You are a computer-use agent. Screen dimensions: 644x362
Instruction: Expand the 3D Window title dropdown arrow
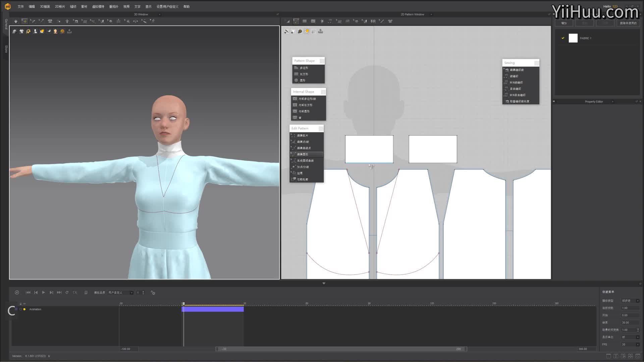[x=159, y=14]
